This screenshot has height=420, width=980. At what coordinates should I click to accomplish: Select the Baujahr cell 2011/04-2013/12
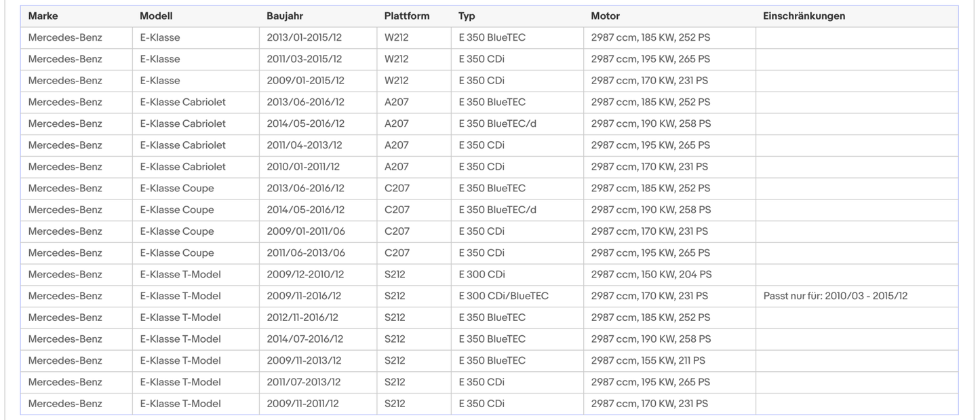coord(304,145)
